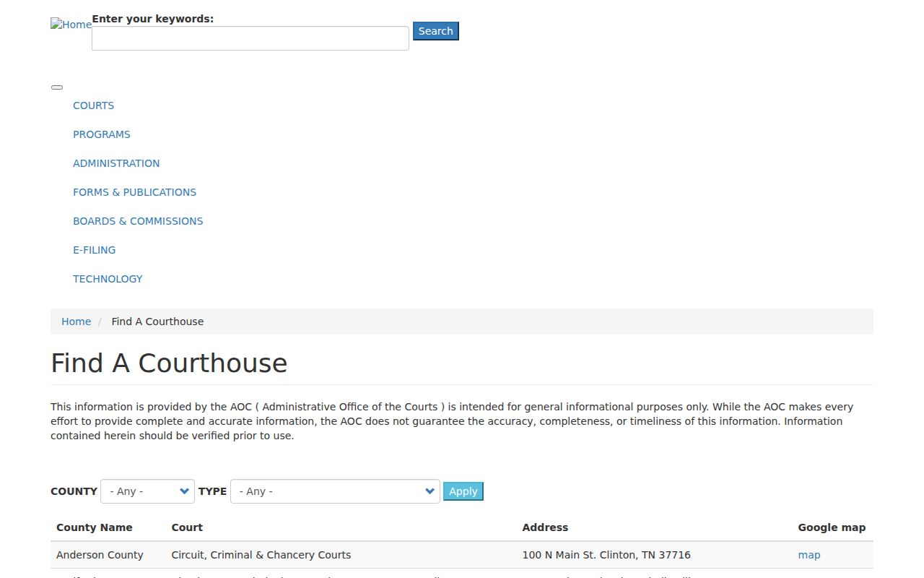Open the Technology menu

108,279
